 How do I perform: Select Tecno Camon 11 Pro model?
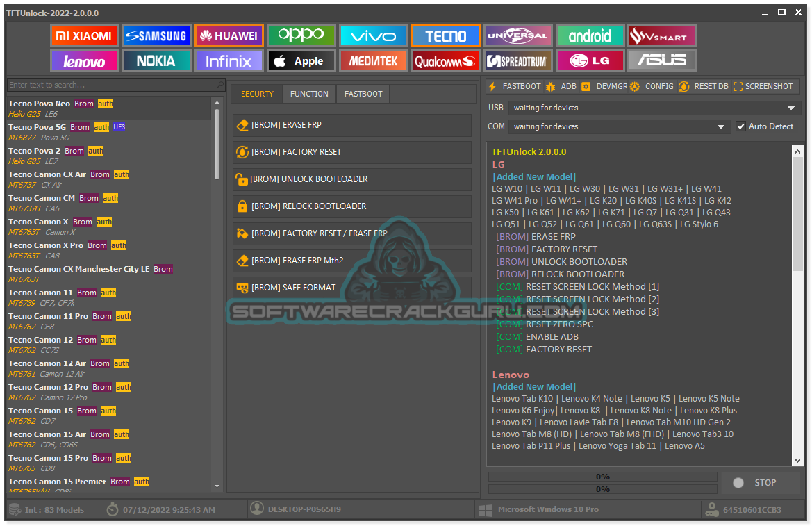(109, 321)
